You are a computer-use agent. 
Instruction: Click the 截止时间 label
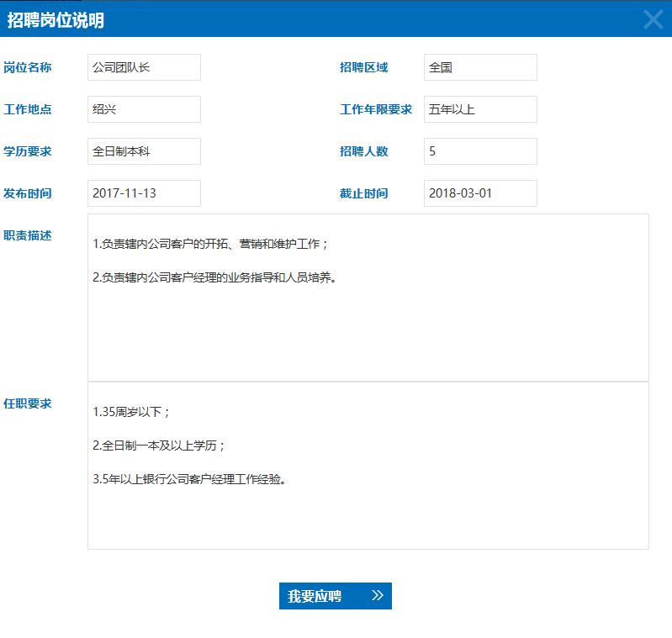click(363, 193)
